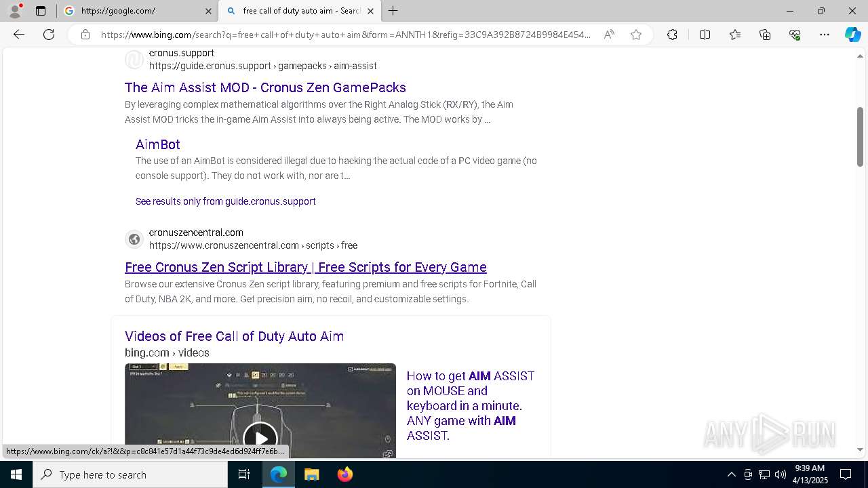Viewport: 868px width, 488px height.
Task: Refresh the current page
Action: (49, 35)
